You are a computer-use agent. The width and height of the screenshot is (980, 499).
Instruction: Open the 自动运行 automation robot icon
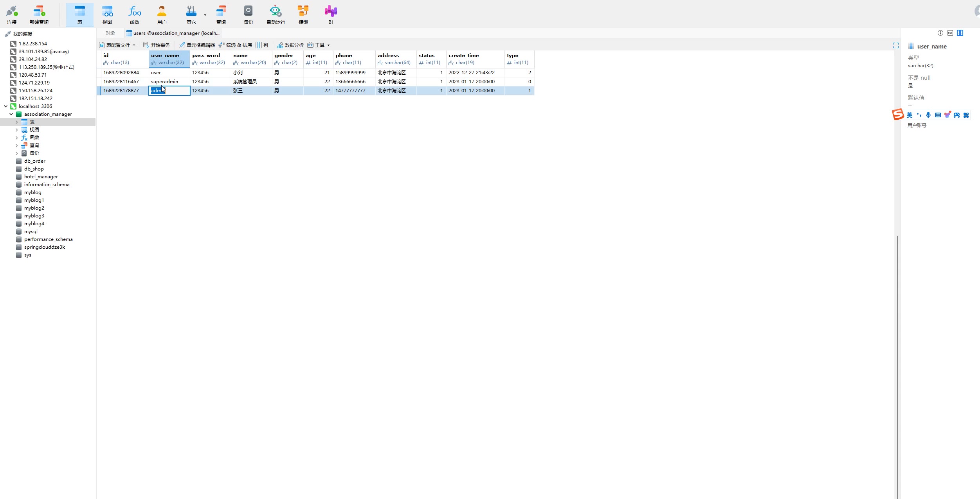pyautogui.click(x=276, y=15)
